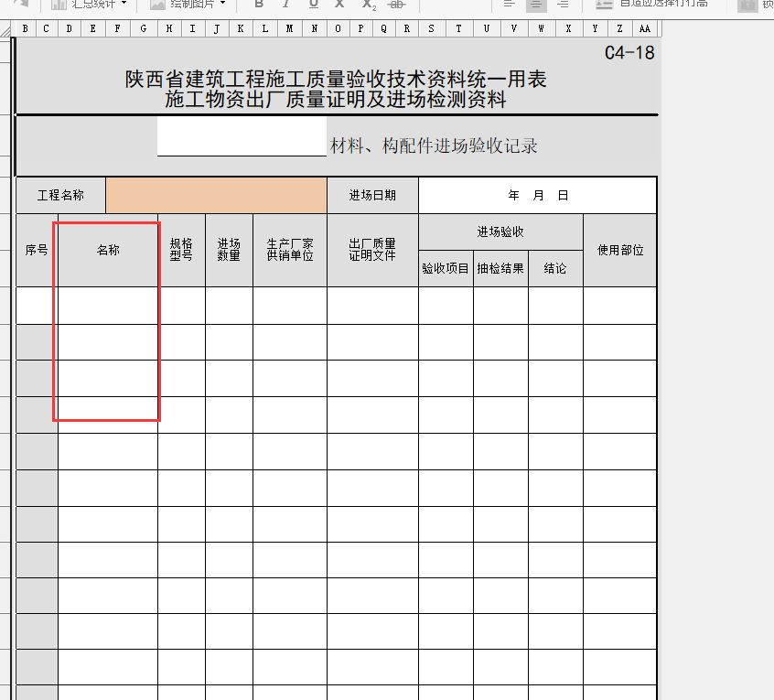Apply subscript X₂ formatting

368,5
